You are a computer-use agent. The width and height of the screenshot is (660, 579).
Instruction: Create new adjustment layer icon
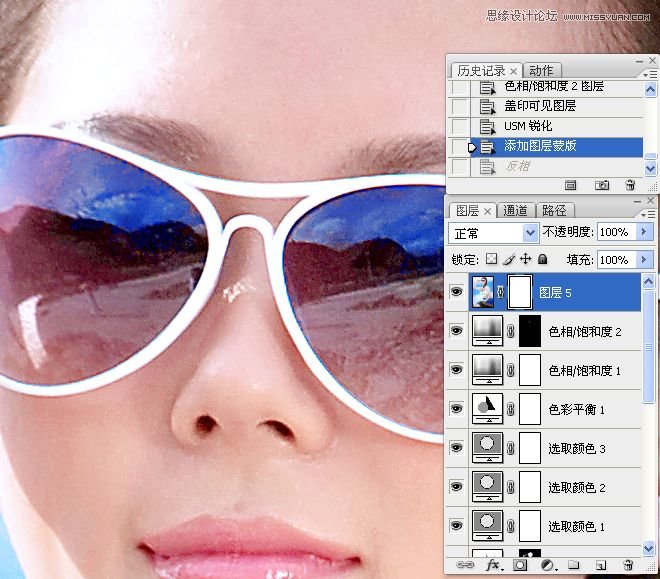coord(547,566)
